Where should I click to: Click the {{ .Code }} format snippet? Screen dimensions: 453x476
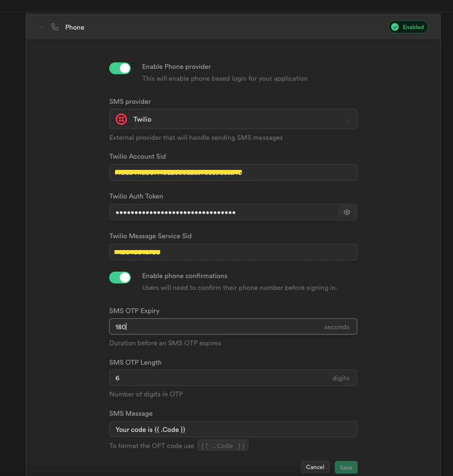pos(223,445)
